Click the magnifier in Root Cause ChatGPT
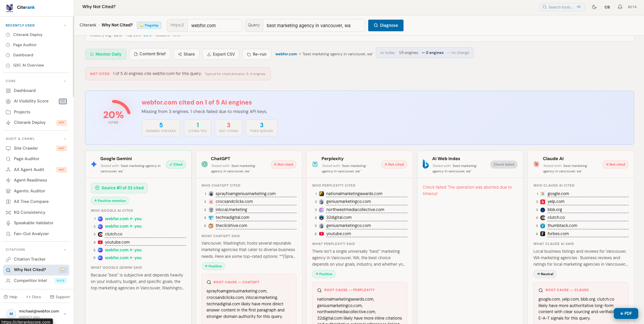Image resolution: width=644 pixels, height=324 pixels. (209, 282)
